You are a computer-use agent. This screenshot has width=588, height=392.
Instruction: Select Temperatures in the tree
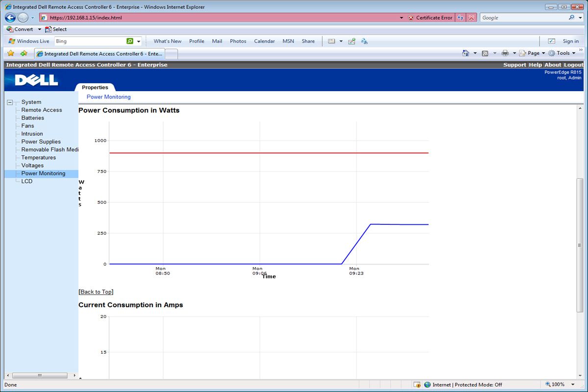[39, 158]
